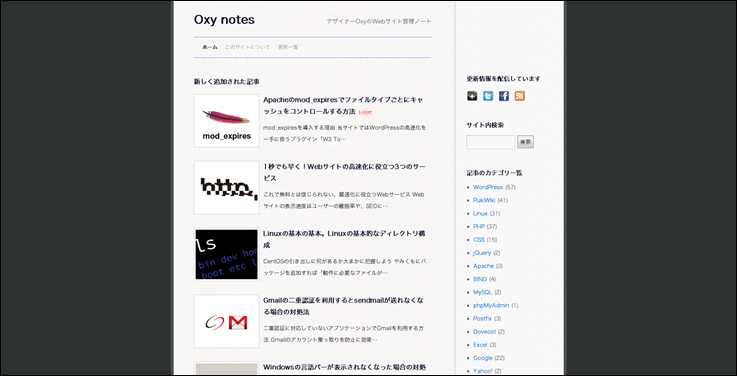Image resolution: width=737 pixels, height=376 pixels.
Task: Open the ls terminal thumbnail
Action: (x=227, y=254)
